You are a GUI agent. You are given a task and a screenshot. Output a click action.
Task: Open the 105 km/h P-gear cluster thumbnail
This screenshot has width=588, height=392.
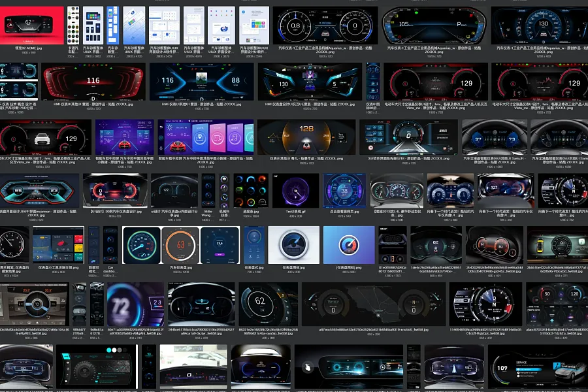point(434,25)
